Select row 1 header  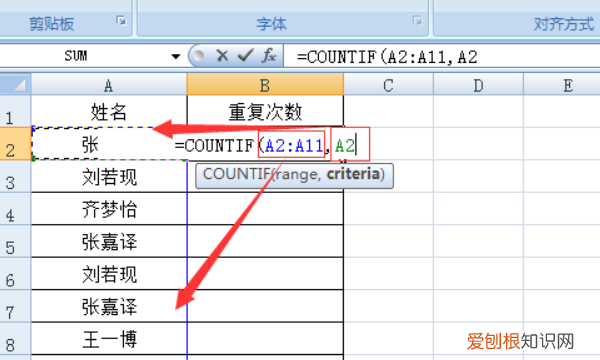pyautogui.click(x=15, y=111)
